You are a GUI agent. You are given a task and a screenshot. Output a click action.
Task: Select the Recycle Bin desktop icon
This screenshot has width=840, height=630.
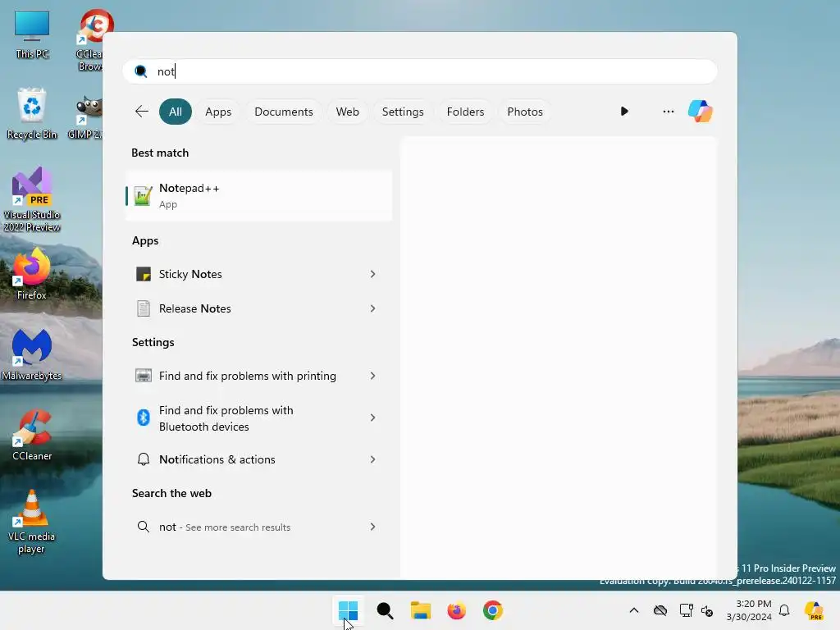32,114
